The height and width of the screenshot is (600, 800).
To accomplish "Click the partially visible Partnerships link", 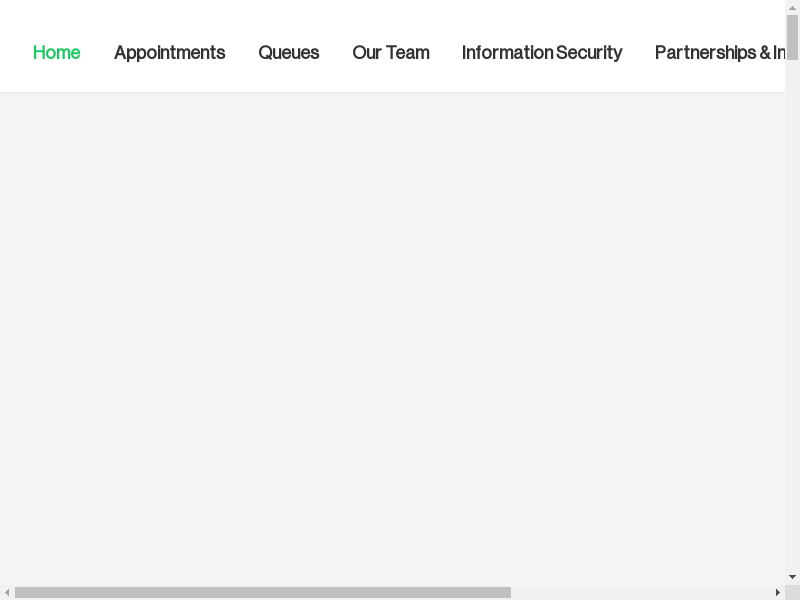I will (718, 53).
